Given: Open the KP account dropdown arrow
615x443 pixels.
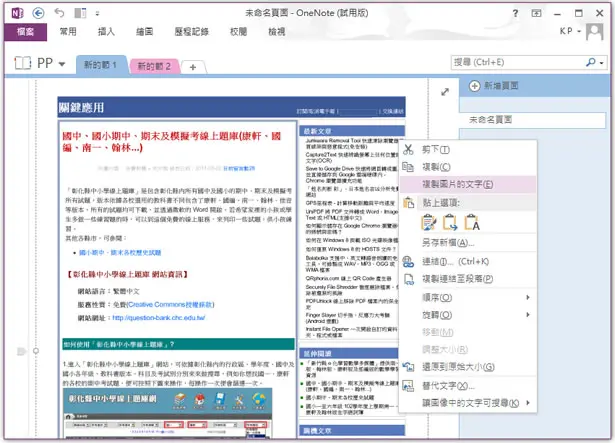Looking at the screenshot, I should pos(579,31).
